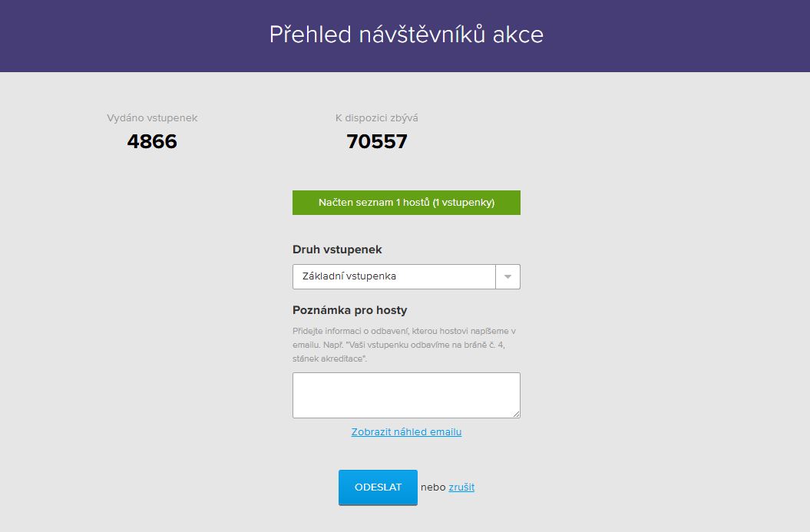Select the issued tickets count 4866

153,141
